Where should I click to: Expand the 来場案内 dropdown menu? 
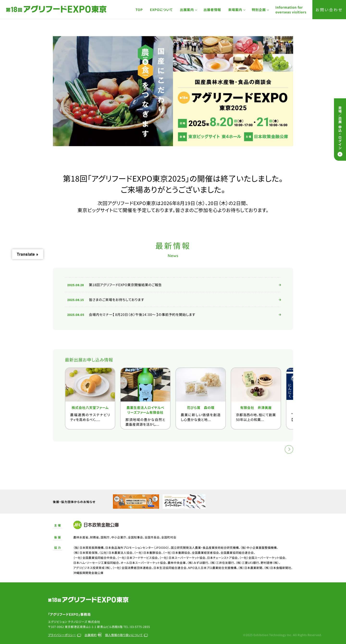click(237, 10)
